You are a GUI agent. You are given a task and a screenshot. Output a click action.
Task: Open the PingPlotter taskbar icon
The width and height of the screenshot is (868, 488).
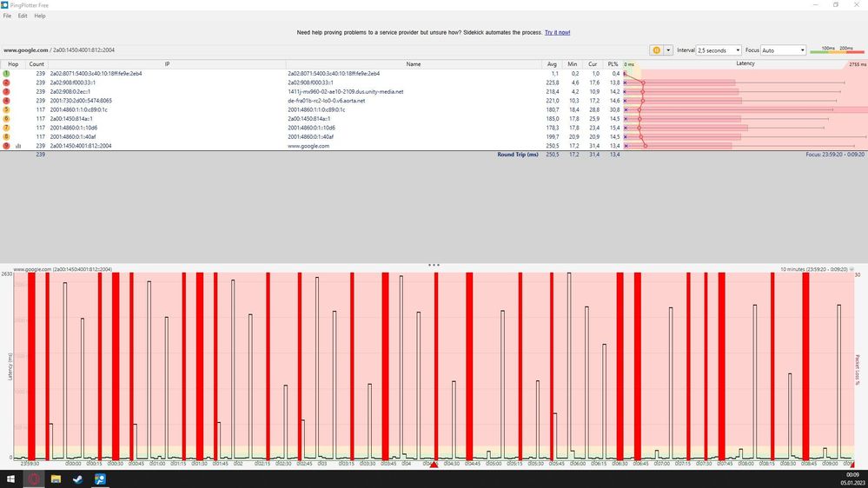click(x=100, y=478)
